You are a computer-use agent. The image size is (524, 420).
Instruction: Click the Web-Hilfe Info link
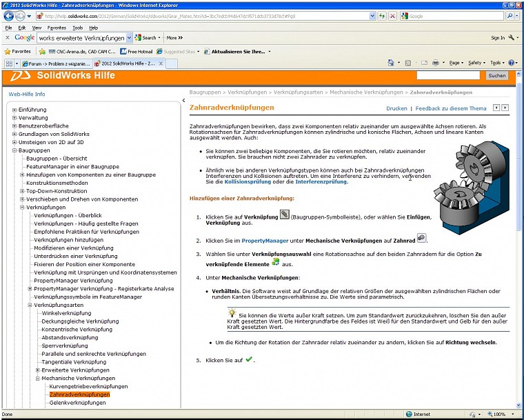tap(27, 94)
